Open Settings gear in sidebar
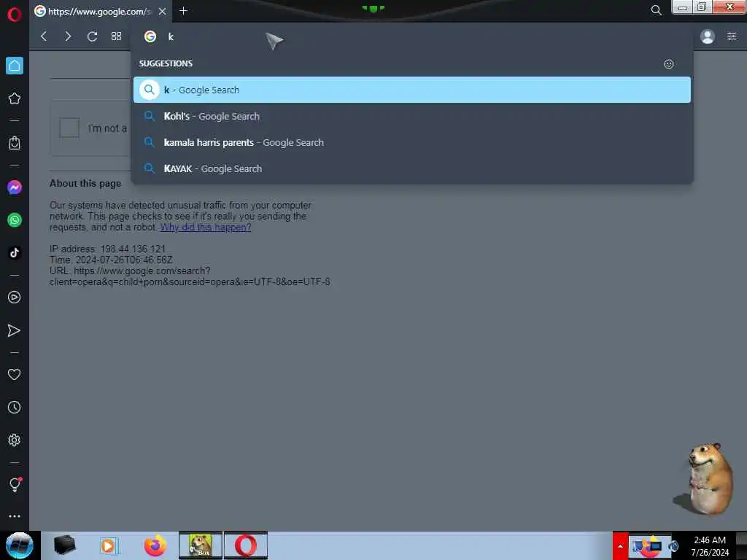Screen dimensions: 747x560 point(15,440)
